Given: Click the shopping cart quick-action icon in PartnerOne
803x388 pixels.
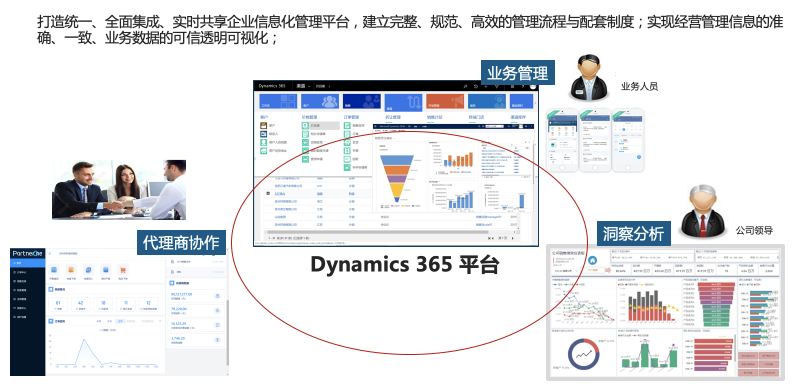Looking at the screenshot, I should pos(123,270).
